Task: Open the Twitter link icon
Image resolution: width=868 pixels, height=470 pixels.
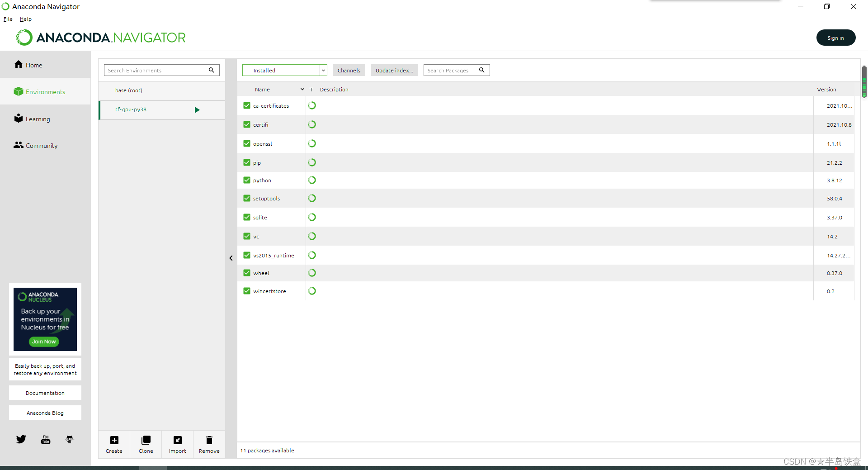Action: (21, 439)
